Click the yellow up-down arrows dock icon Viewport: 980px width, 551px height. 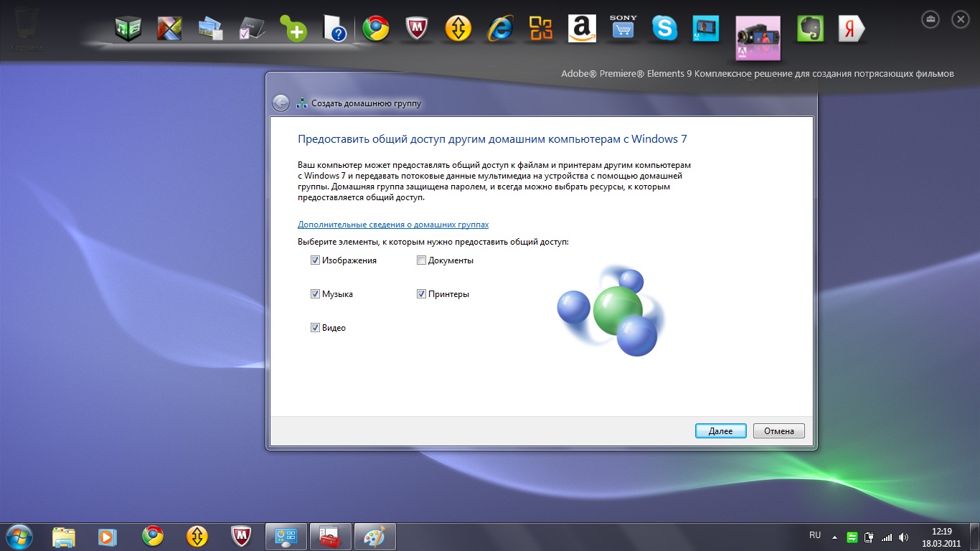pyautogui.click(x=458, y=29)
